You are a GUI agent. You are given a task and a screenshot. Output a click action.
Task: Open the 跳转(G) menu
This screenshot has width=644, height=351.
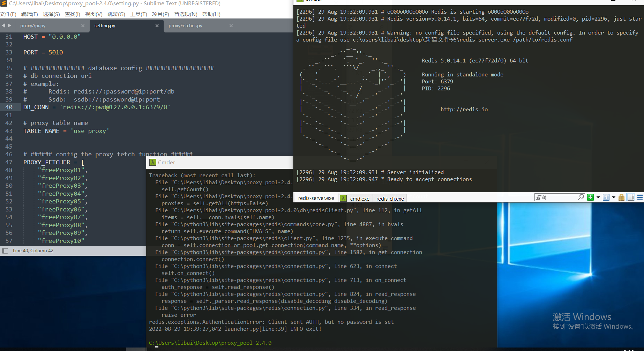[116, 14]
